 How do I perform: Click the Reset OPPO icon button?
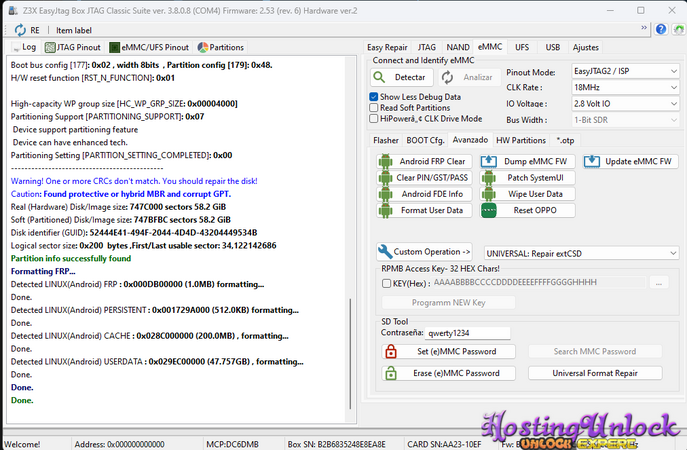tap(488, 210)
